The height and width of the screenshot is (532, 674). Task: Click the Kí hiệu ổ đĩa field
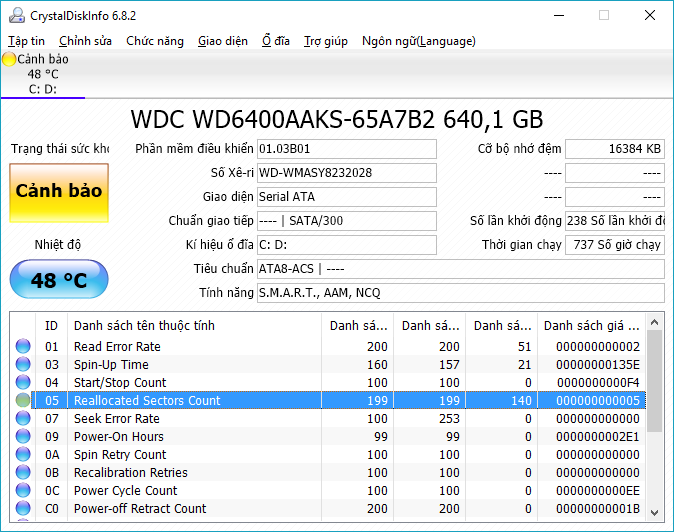click(x=347, y=245)
